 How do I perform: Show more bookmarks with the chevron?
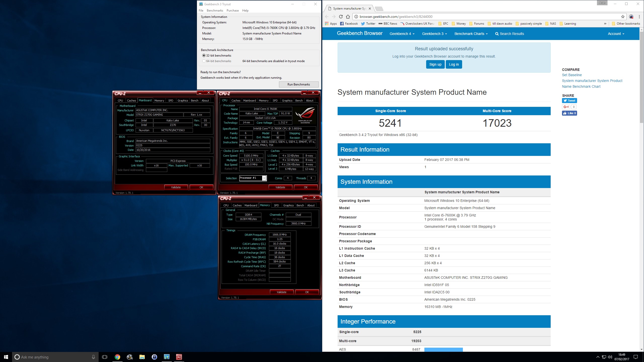tap(605, 24)
